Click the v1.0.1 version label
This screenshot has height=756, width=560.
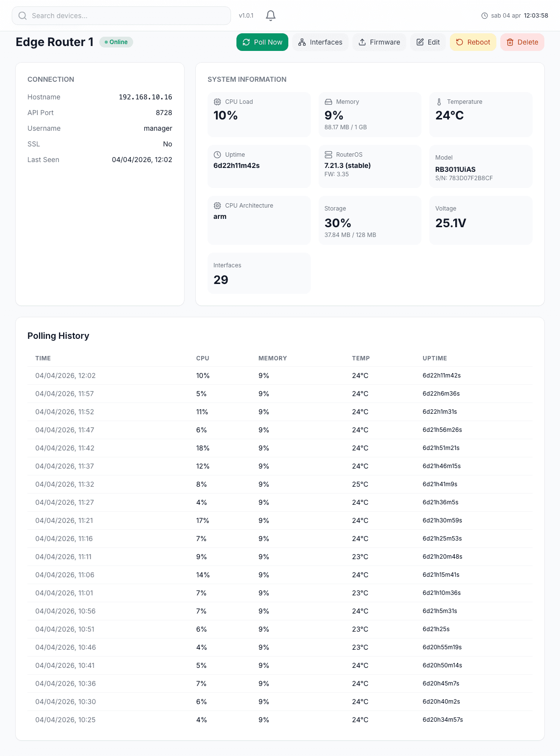(246, 15)
